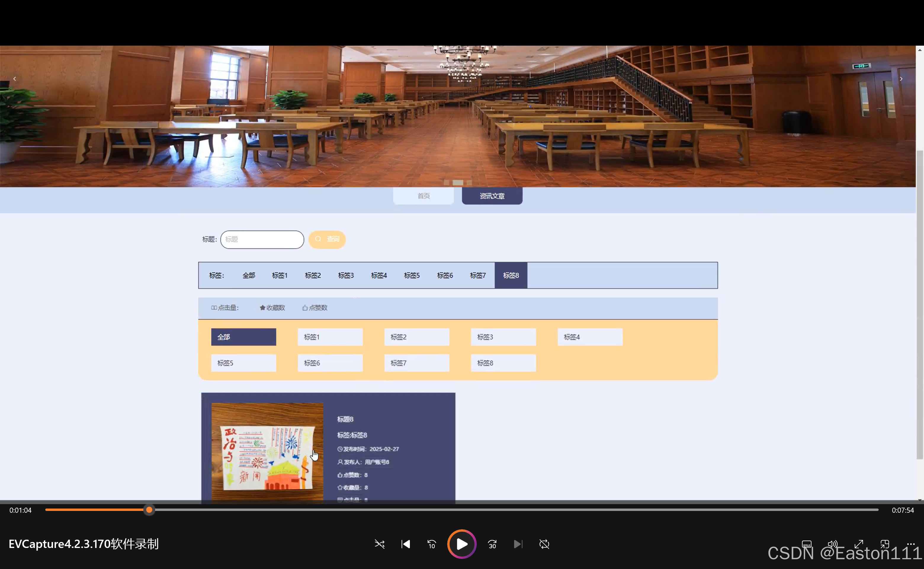Click the 查询 search button
Screen dimensions: 924x569
pyautogui.click(x=327, y=239)
